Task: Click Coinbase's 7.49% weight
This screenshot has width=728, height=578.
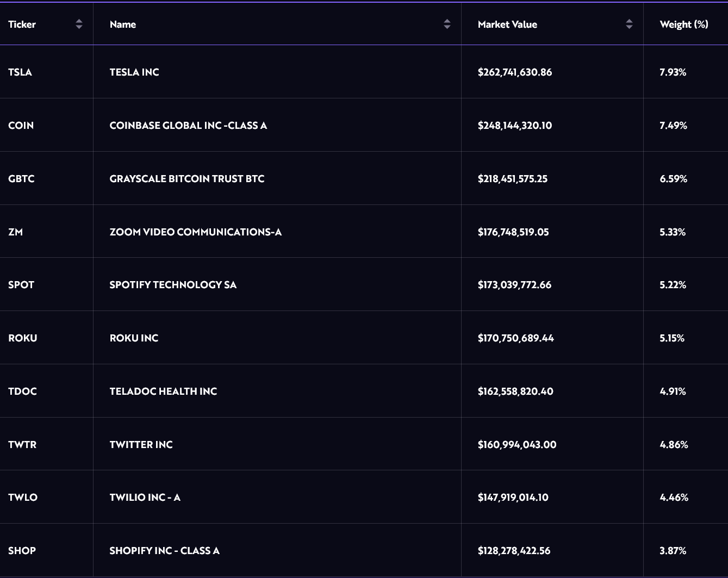Action: pos(674,126)
